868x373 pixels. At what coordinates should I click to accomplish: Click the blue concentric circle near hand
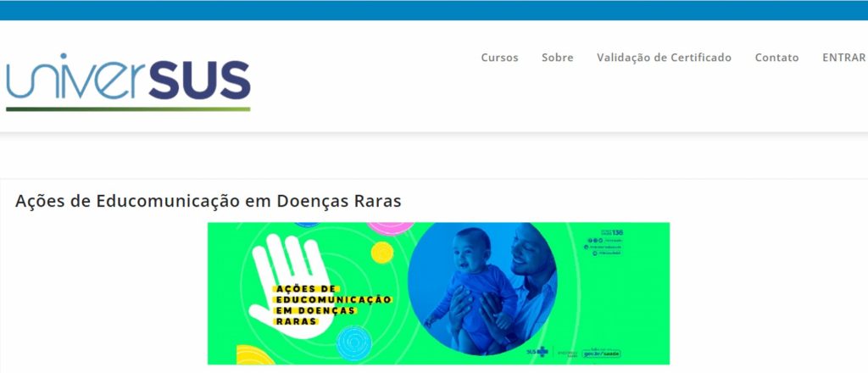354,343
